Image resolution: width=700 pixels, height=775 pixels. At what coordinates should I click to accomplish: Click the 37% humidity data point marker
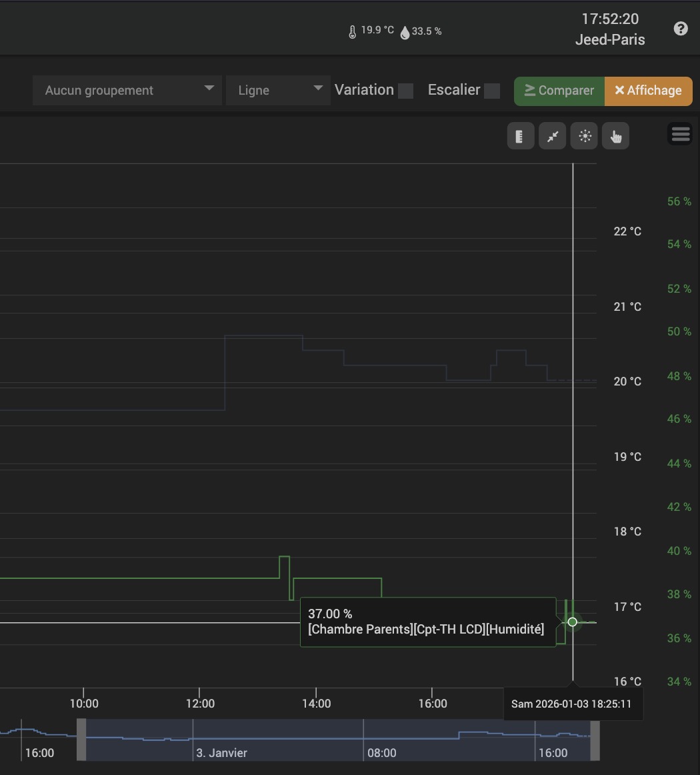tap(572, 622)
